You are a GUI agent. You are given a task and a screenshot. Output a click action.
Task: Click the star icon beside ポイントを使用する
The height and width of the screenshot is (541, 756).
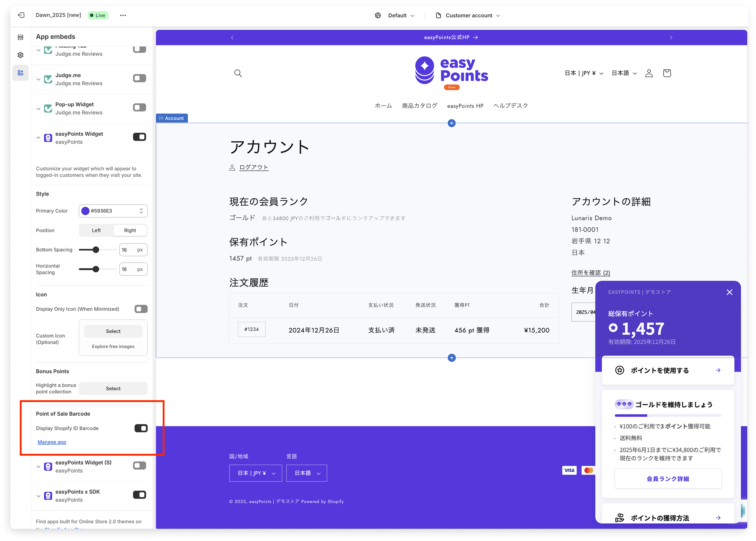point(619,370)
